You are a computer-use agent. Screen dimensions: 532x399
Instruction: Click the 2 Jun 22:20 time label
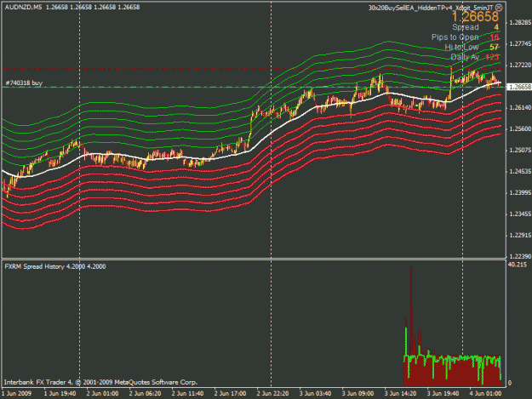click(272, 394)
